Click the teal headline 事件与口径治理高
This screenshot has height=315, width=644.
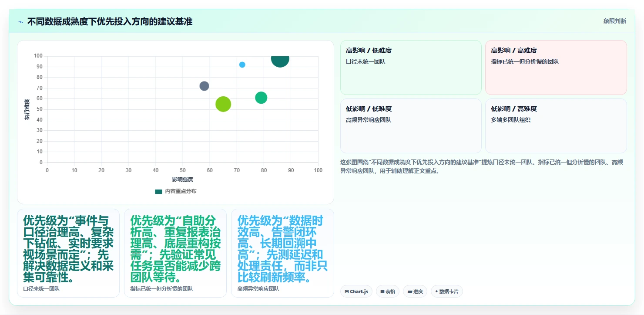pyautogui.click(x=68, y=249)
